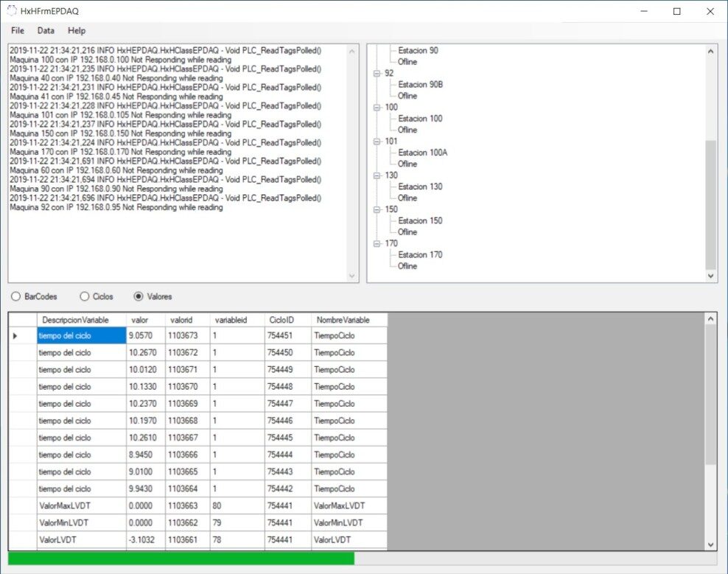Minimize the HxHFrmEPDAQ window
Image resolution: width=728 pixels, height=574 pixels.
(x=644, y=11)
